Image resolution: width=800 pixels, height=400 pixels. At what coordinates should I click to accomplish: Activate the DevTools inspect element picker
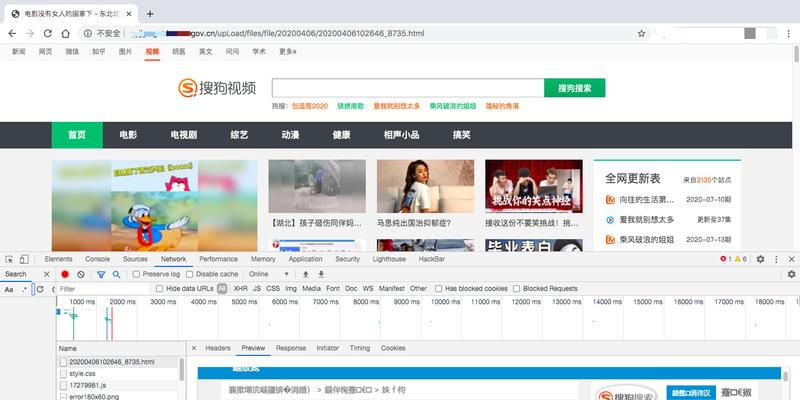pos(9,259)
